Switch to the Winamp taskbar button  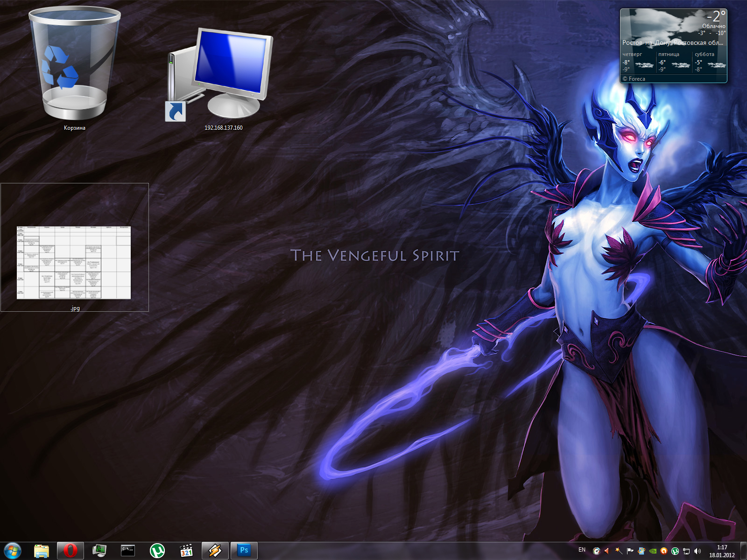tap(215, 551)
